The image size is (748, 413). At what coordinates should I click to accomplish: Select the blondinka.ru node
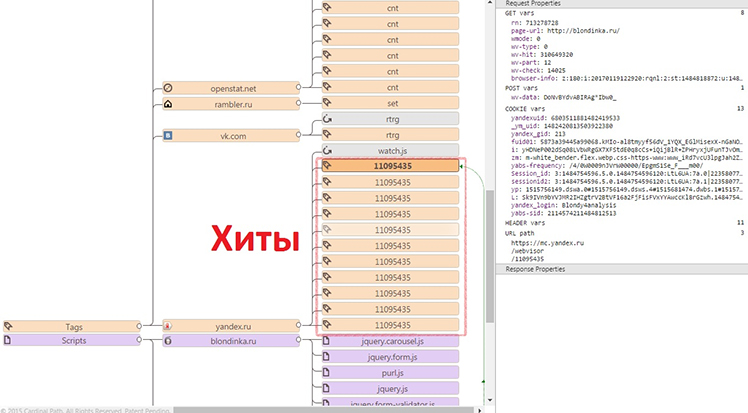click(x=231, y=341)
